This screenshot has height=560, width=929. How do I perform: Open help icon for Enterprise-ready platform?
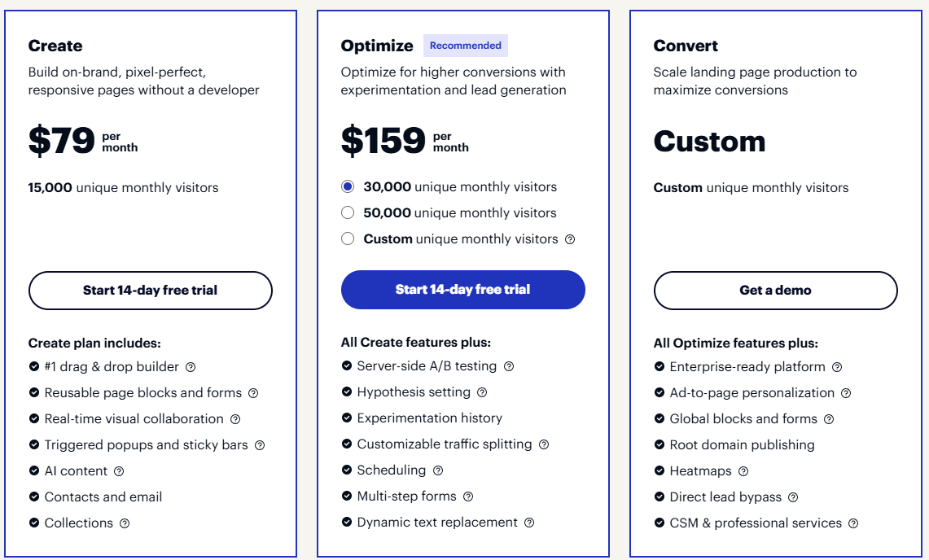click(x=837, y=367)
